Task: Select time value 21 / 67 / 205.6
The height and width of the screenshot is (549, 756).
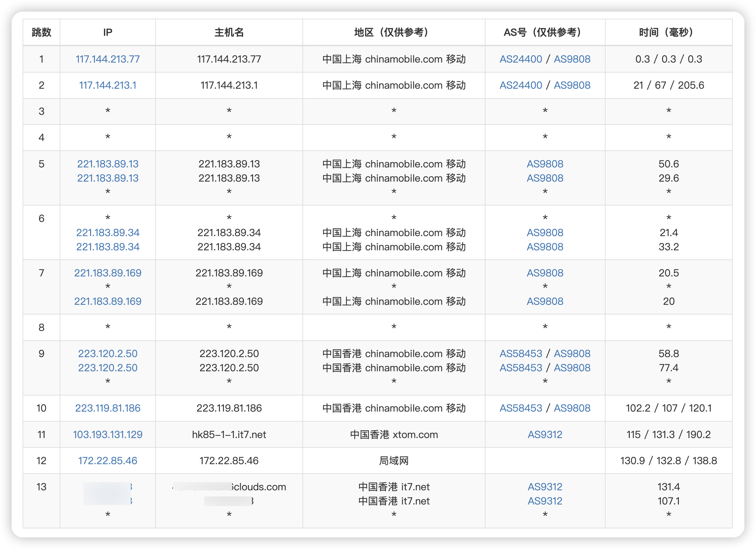Action: click(x=669, y=85)
